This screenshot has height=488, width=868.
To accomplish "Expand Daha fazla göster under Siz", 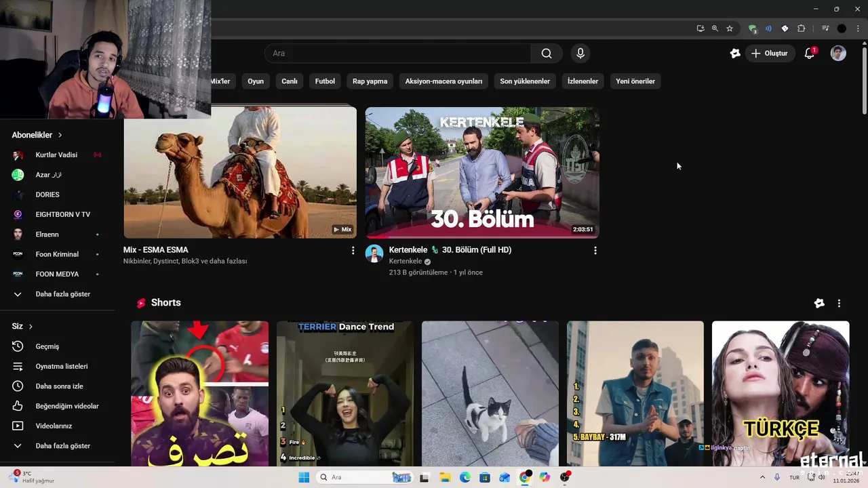I will click(x=58, y=446).
